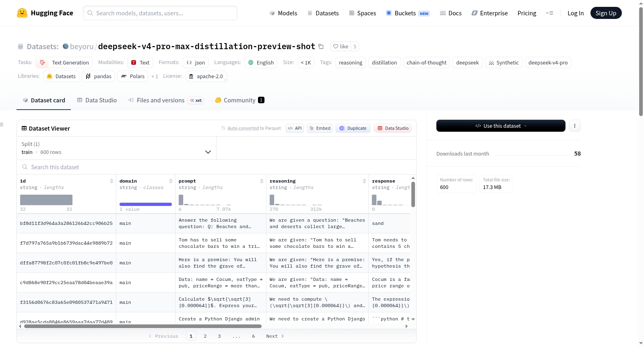Sort the reasoning column

(364, 181)
